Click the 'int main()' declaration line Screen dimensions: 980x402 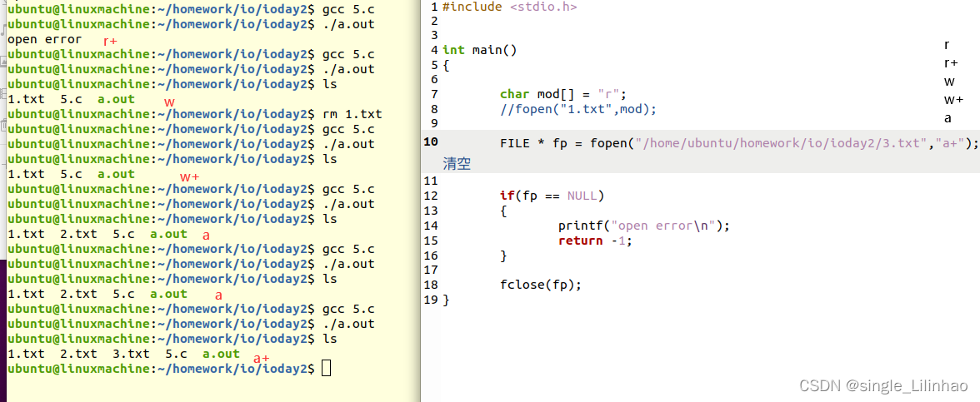point(479,50)
